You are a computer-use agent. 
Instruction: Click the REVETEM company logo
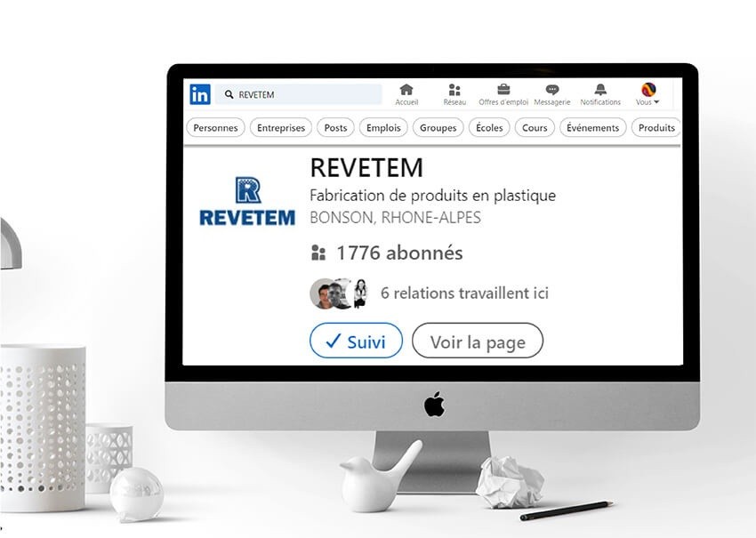[x=247, y=202]
